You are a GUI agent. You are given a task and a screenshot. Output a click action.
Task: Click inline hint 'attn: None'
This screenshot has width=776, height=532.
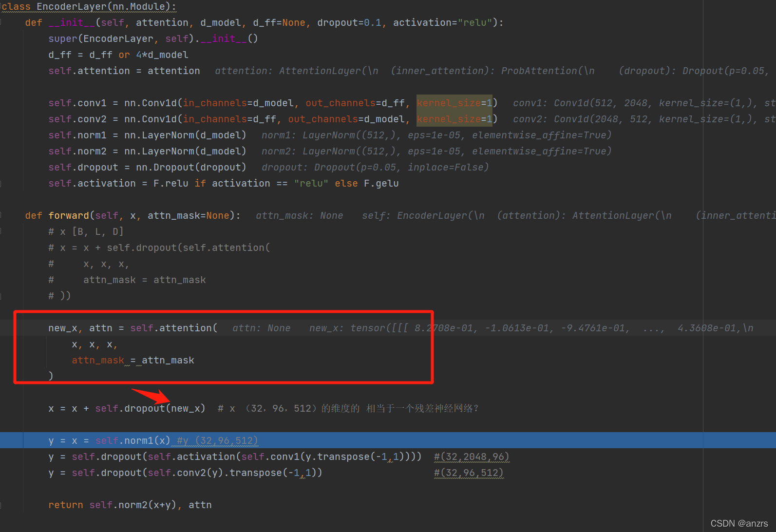262,328
